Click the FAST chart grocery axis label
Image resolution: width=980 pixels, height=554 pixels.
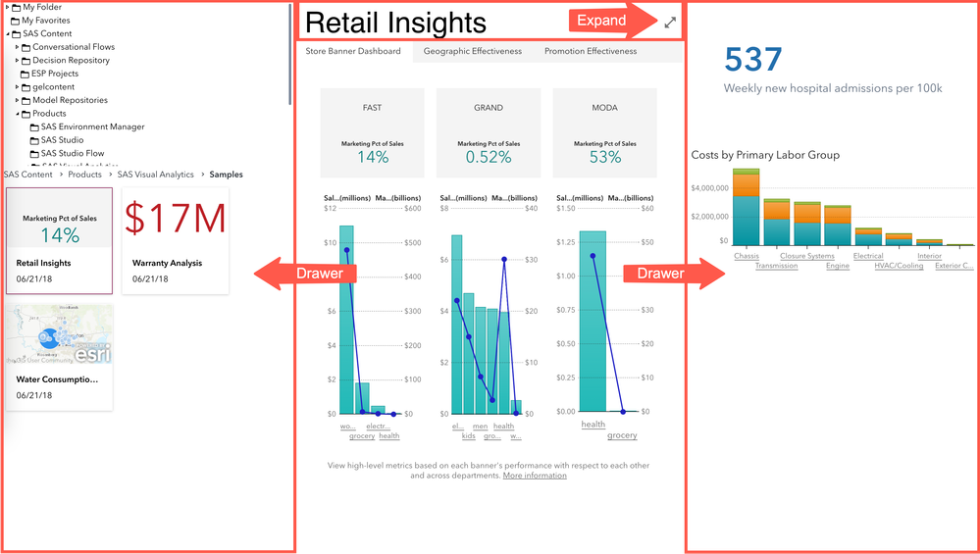point(362,436)
